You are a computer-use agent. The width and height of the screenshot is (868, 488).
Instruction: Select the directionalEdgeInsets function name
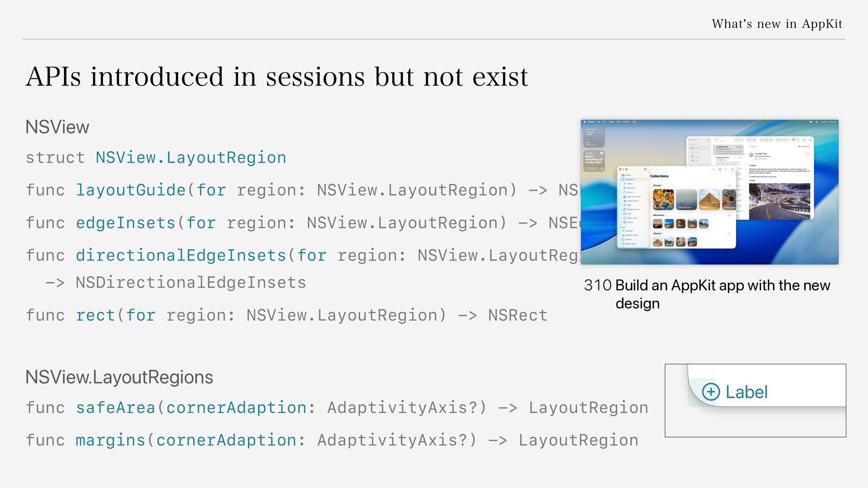(x=181, y=255)
